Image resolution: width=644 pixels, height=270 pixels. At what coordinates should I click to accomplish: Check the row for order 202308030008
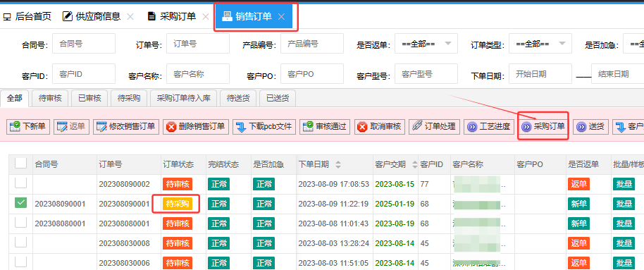click(20, 242)
